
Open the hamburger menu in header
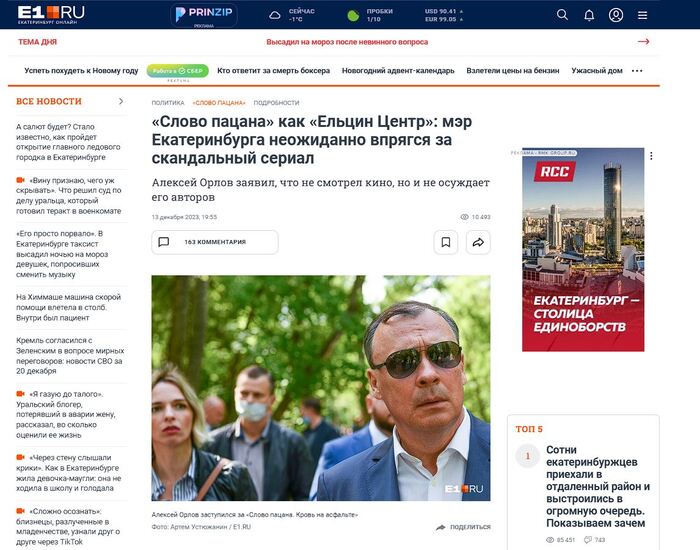pos(642,16)
